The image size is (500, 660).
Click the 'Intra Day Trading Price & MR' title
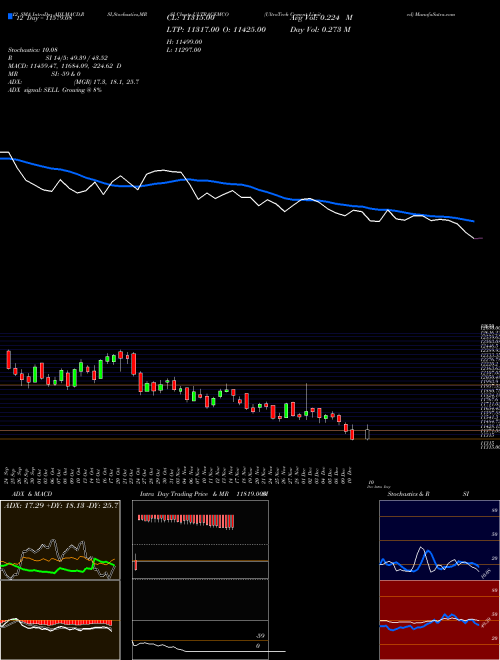coord(184,494)
